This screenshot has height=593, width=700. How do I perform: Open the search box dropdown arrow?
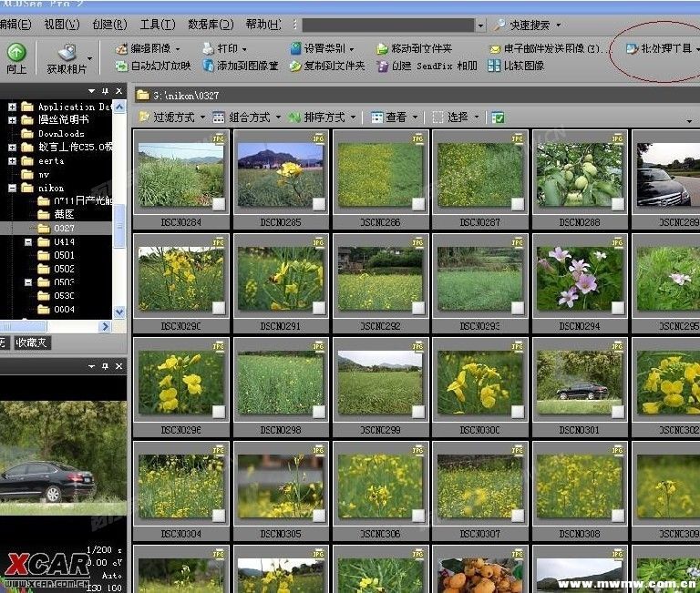tap(480, 26)
